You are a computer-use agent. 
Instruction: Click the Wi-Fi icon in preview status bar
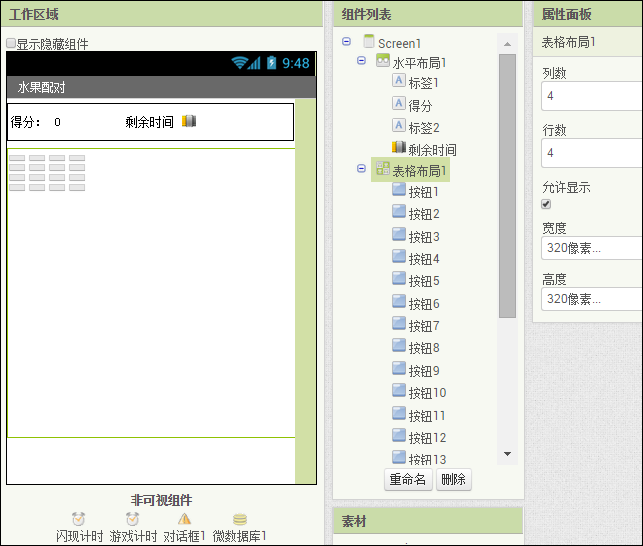[x=239, y=63]
